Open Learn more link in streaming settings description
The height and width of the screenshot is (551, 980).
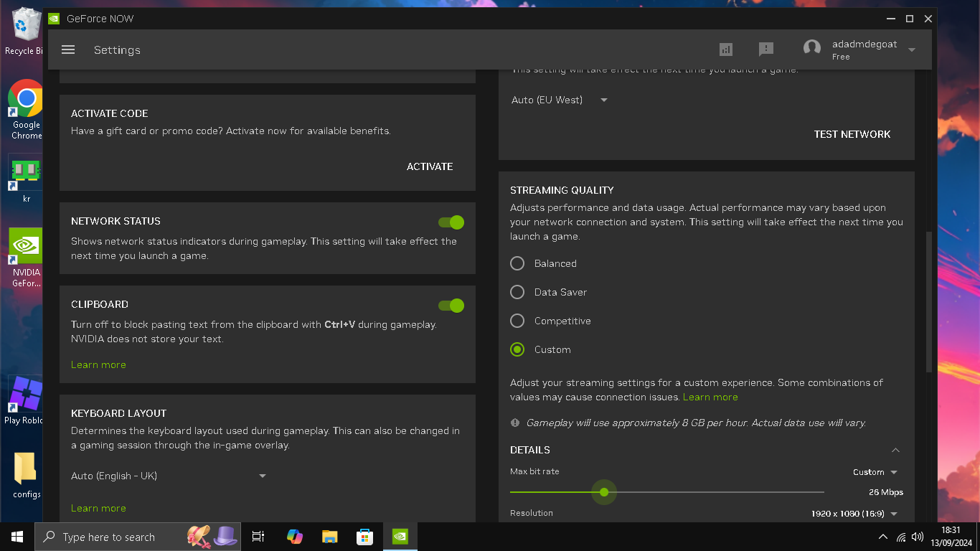coord(710,397)
